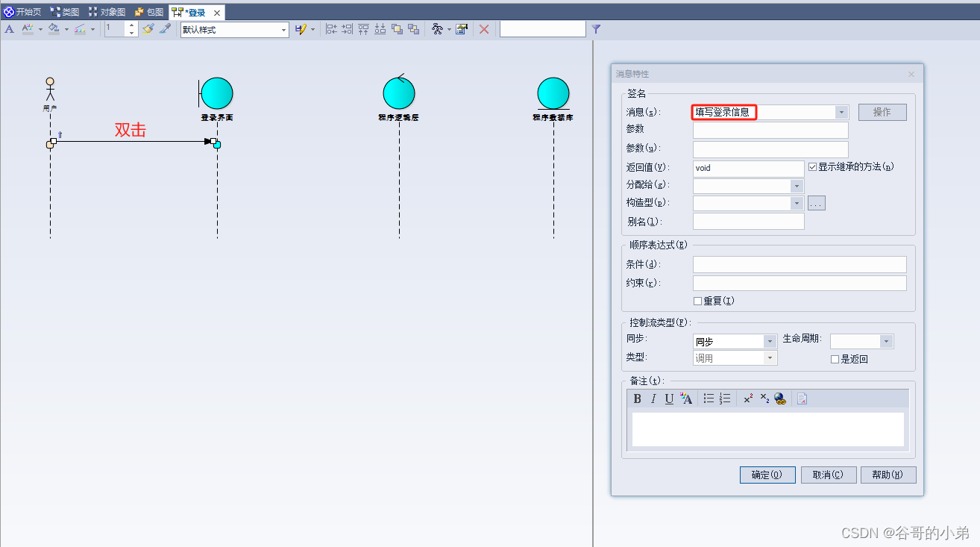Open the 分配给 dropdown
980x547 pixels.
point(797,186)
